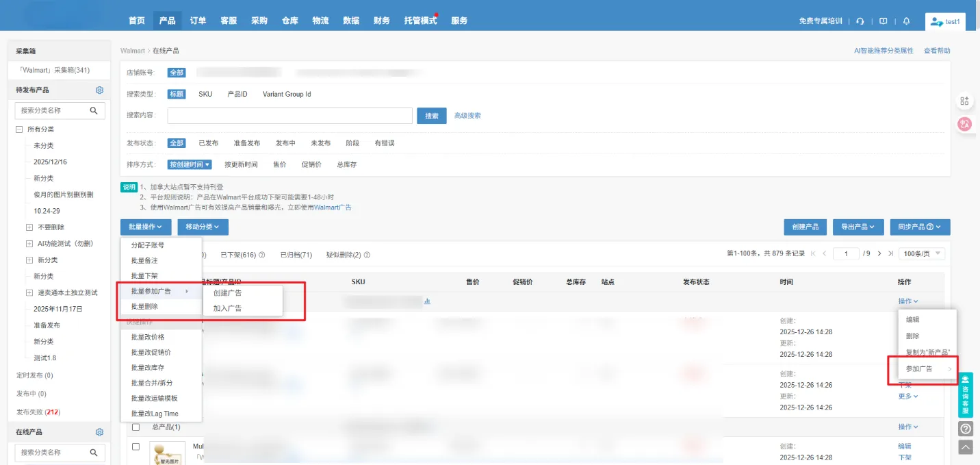Expand the 移动分类 dropdown
This screenshot has height=465, width=980.
[x=202, y=227]
